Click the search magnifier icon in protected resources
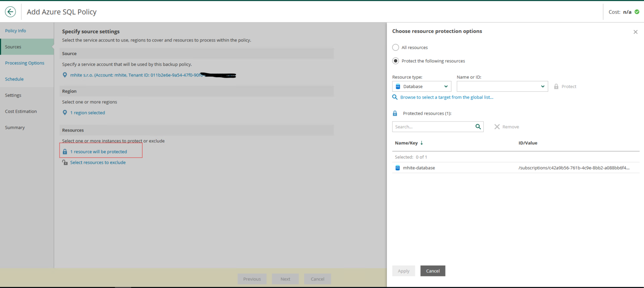 tap(478, 127)
